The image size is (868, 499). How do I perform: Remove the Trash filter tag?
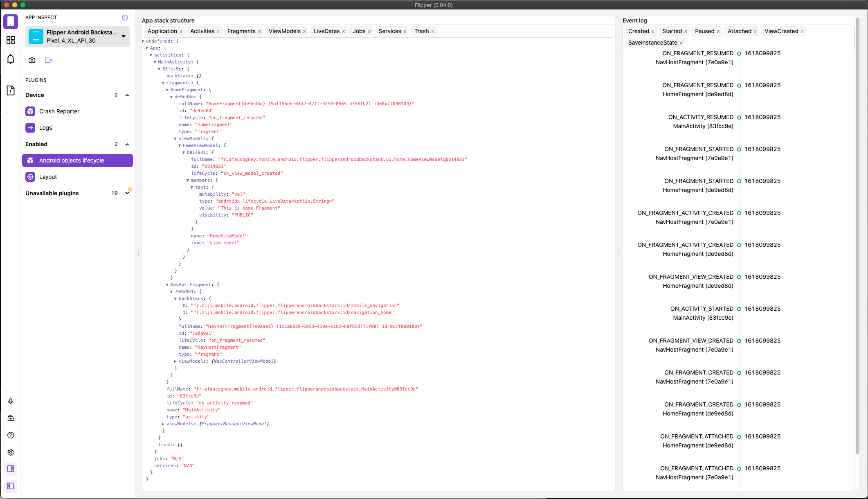click(433, 32)
